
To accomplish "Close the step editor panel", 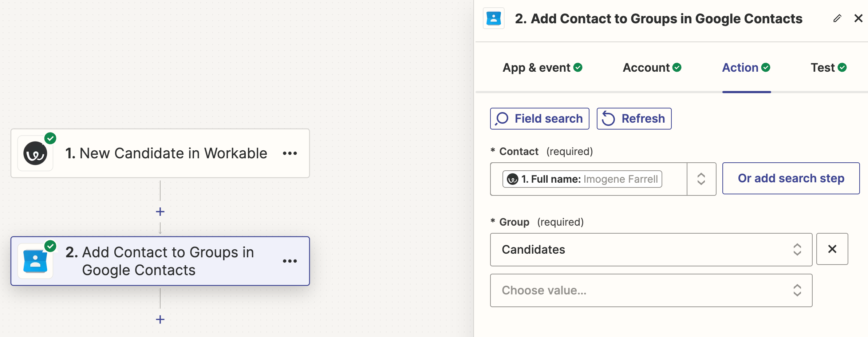I will point(858,19).
